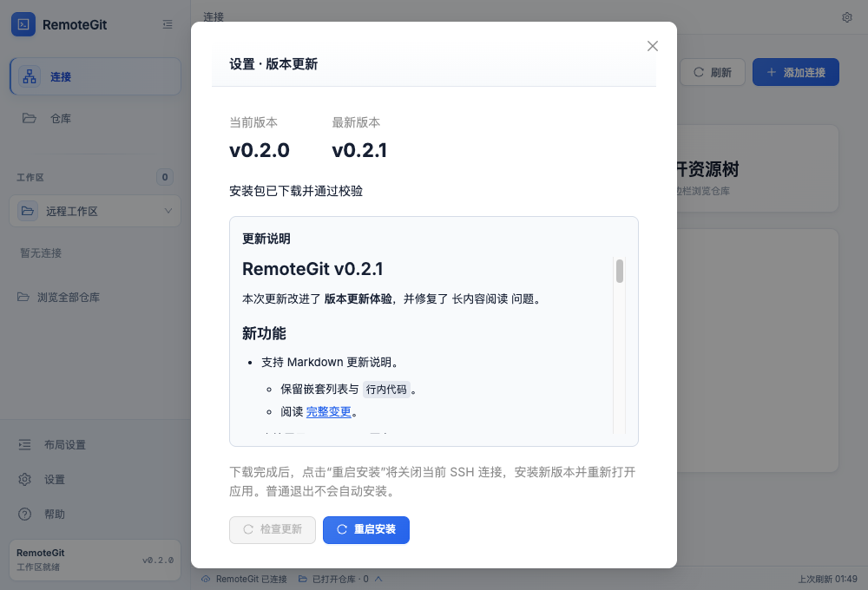Collapse the sidebar with the toggle icon
868x590 pixels.
168,24
